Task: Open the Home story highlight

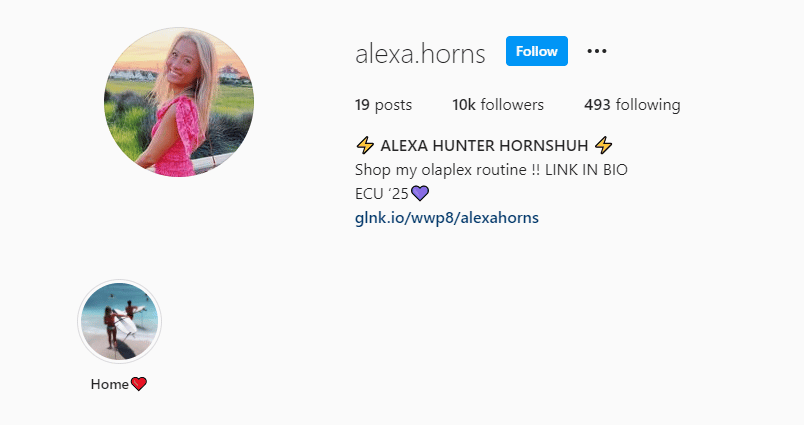Action: click(119, 321)
